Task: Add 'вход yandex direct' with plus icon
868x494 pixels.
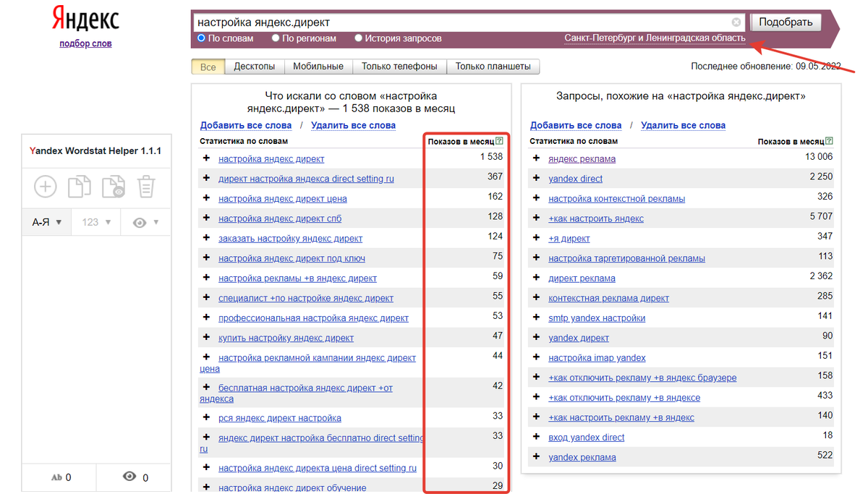Action: click(x=536, y=436)
